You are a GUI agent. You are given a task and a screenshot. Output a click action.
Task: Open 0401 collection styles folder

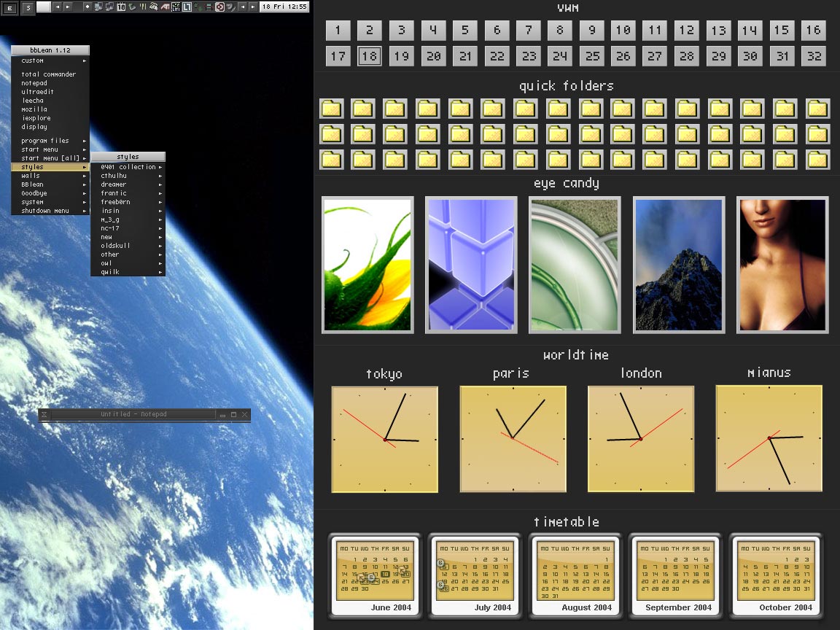coord(128,167)
